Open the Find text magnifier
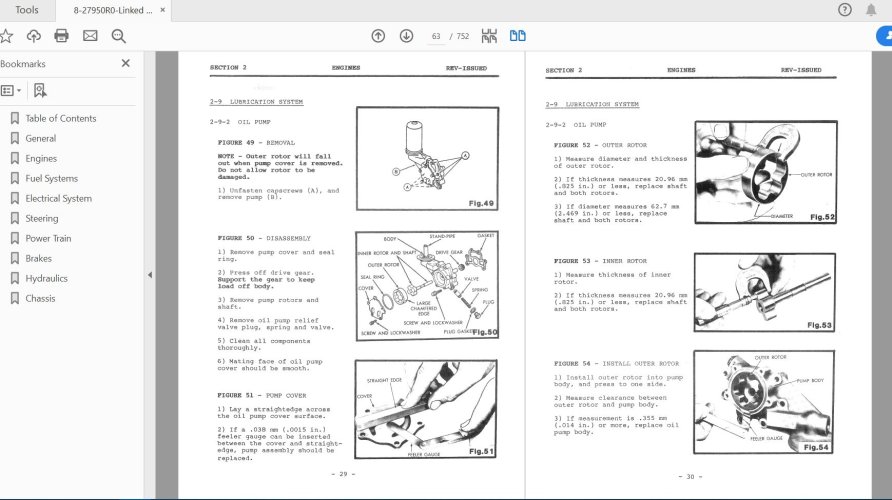The image size is (892, 500). (118, 36)
